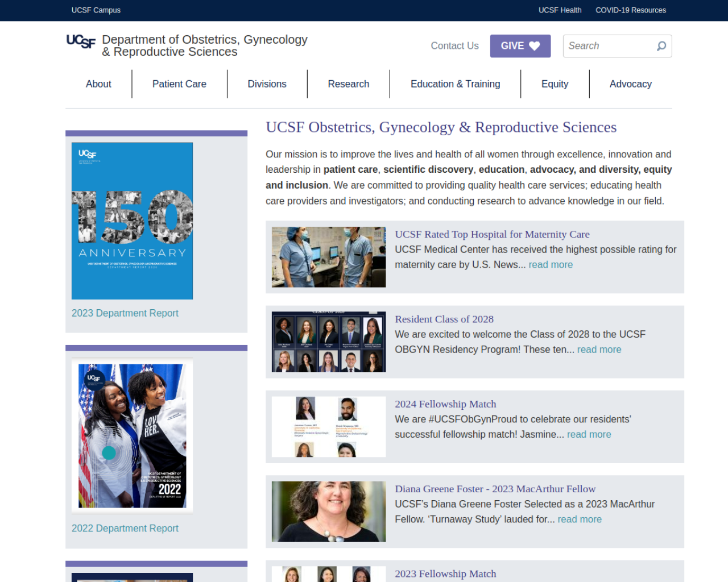Open the 2022 Department Report link
728x582 pixels.
click(x=125, y=529)
